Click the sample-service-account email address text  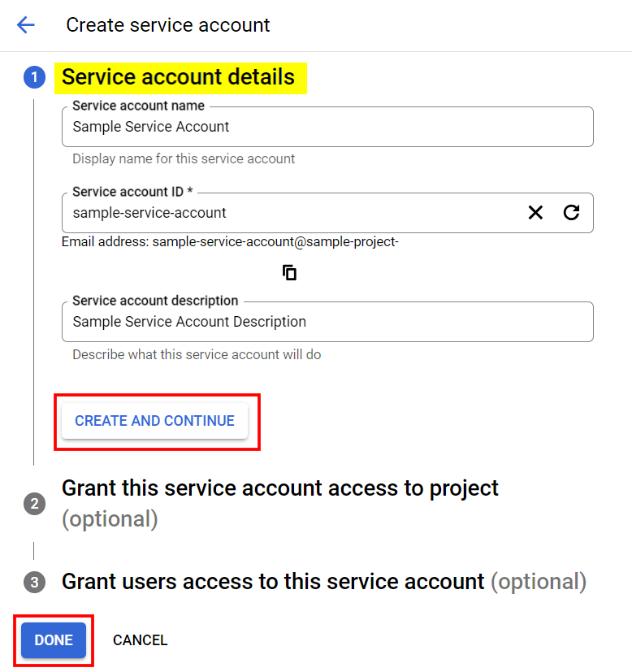click(275, 241)
